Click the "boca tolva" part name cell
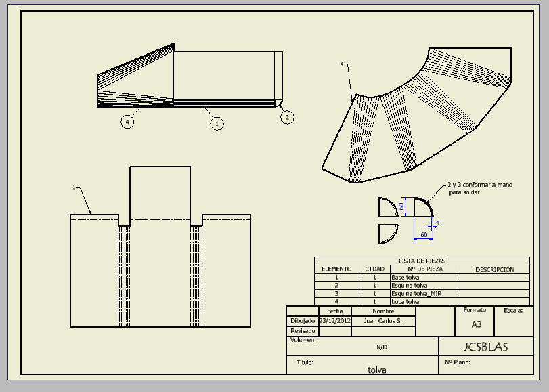The height and width of the screenshot is (392, 549). (405, 301)
